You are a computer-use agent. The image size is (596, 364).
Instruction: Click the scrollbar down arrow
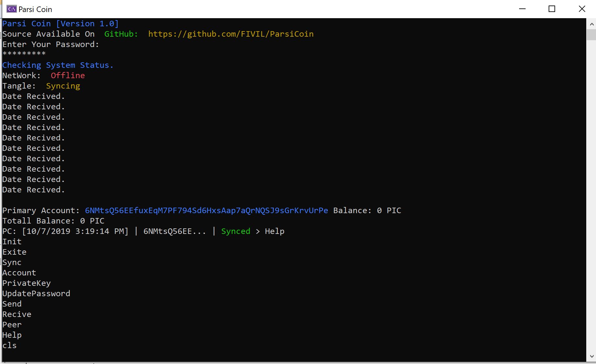click(591, 356)
